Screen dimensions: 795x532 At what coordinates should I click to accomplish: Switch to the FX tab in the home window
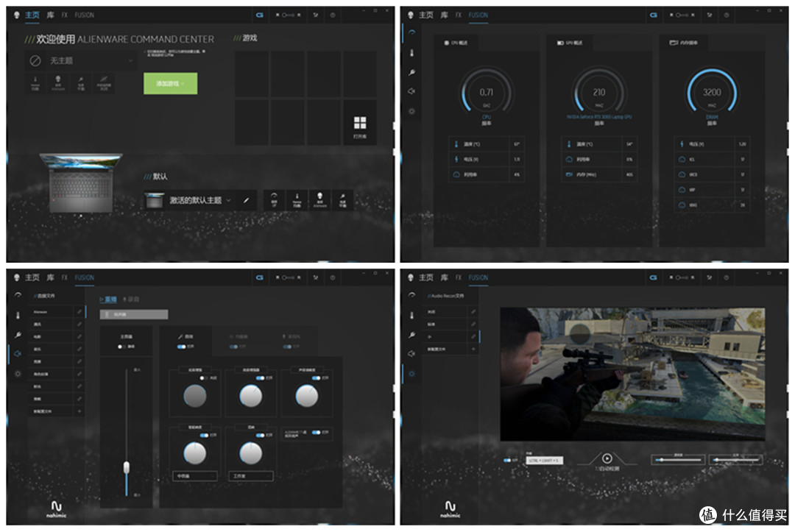(64, 15)
